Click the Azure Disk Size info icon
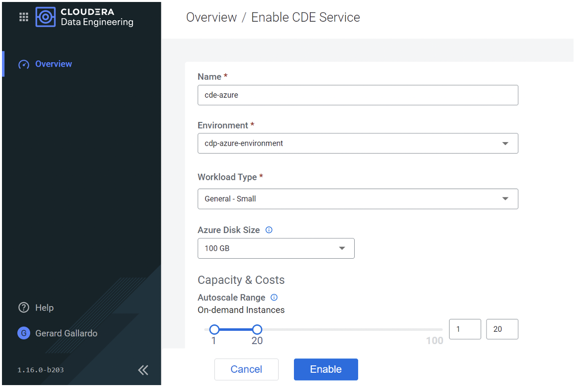 coord(269,230)
